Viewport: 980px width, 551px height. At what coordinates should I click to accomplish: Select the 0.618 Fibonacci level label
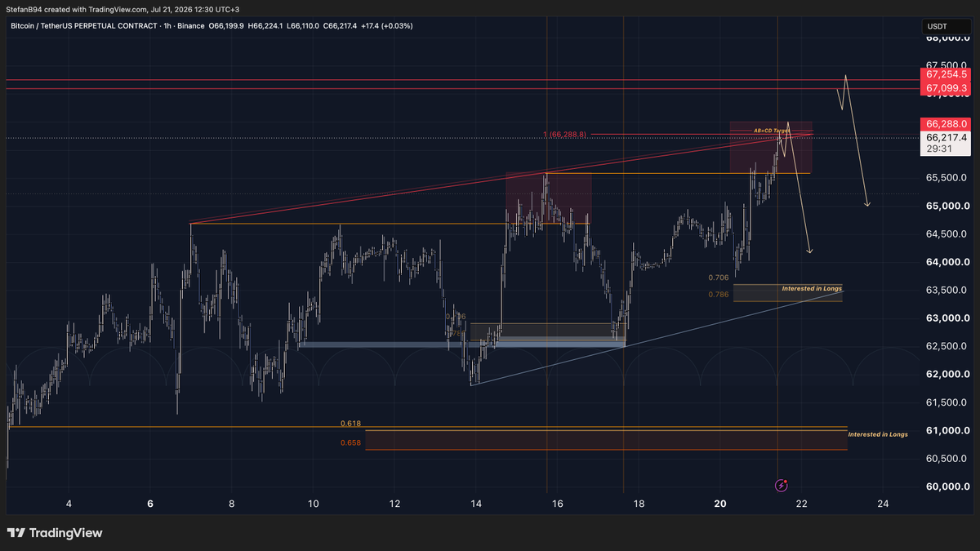click(x=351, y=424)
